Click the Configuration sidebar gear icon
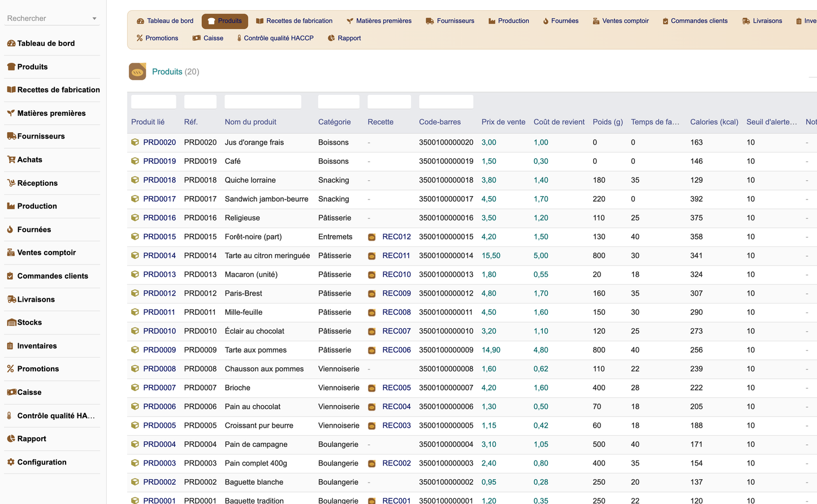The height and width of the screenshot is (504, 817). pyautogui.click(x=11, y=462)
